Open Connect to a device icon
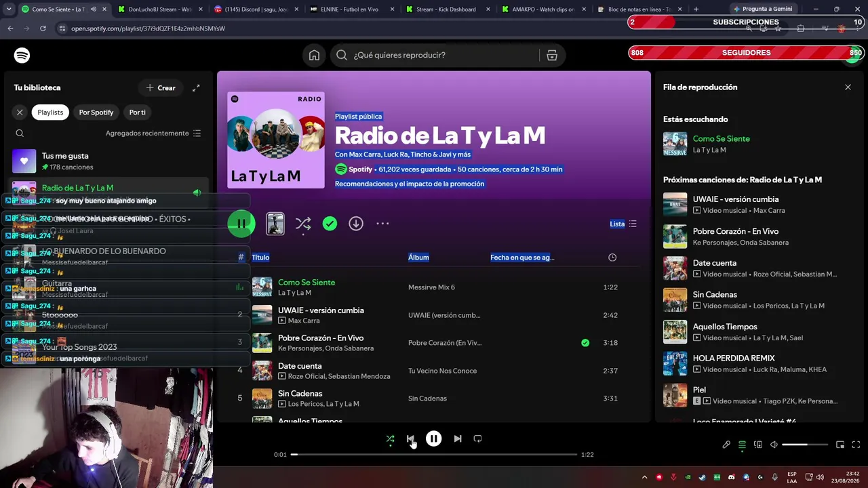This screenshot has height=488, width=868. (x=758, y=445)
